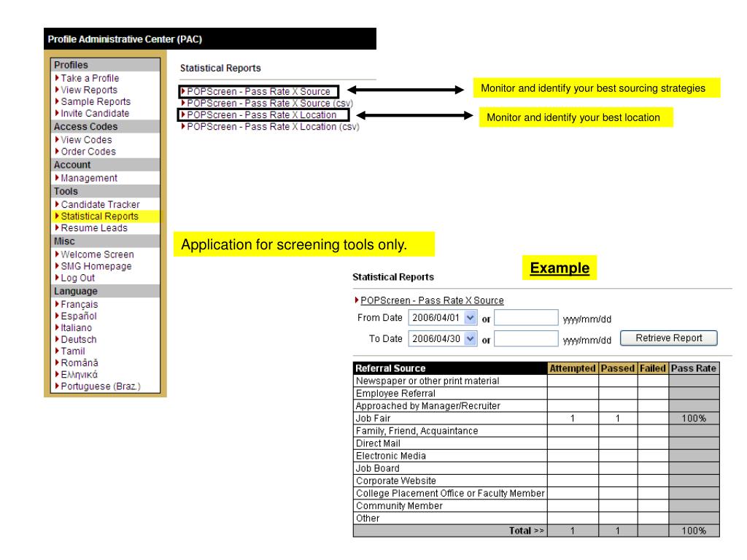747x560 pixels.
Task: Switch language to Italiano
Action: pyautogui.click(x=76, y=327)
